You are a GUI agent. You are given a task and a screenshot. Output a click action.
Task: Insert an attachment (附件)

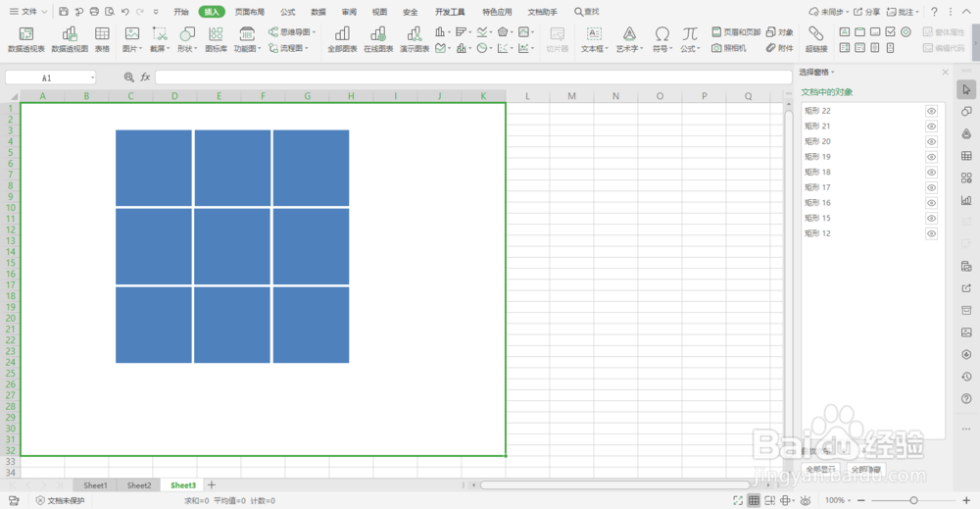pyautogui.click(x=779, y=47)
